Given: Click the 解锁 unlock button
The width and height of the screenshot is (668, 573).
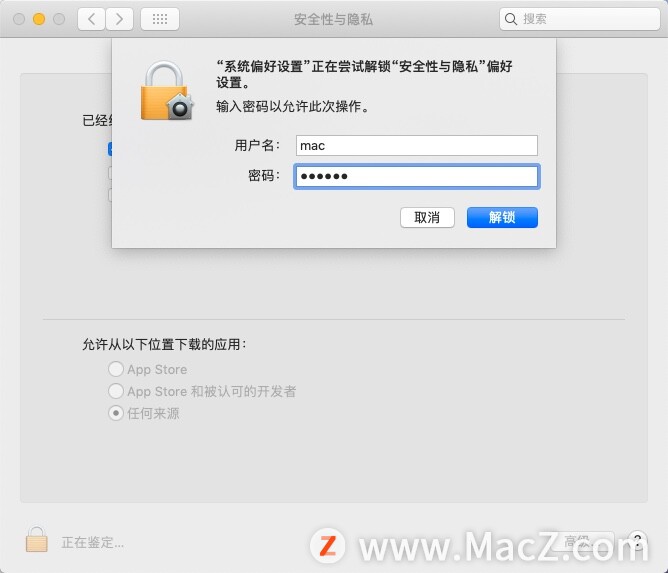Looking at the screenshot, I should pyautogui.click(x=502, y=218).
